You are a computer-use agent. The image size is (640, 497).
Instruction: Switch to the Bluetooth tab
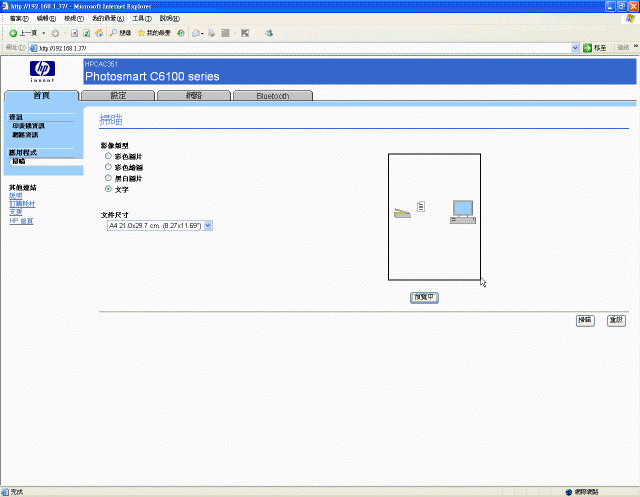(x=273, y=95)
